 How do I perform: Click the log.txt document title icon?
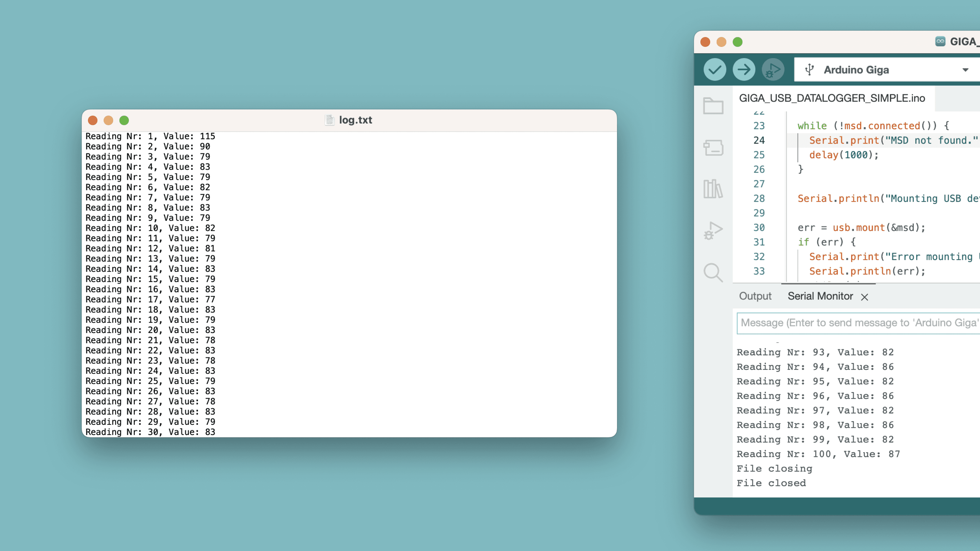(329, 120)
